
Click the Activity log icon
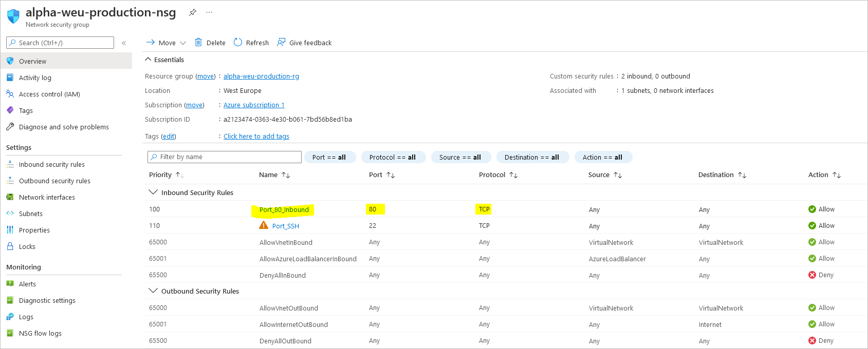point(10,77)
